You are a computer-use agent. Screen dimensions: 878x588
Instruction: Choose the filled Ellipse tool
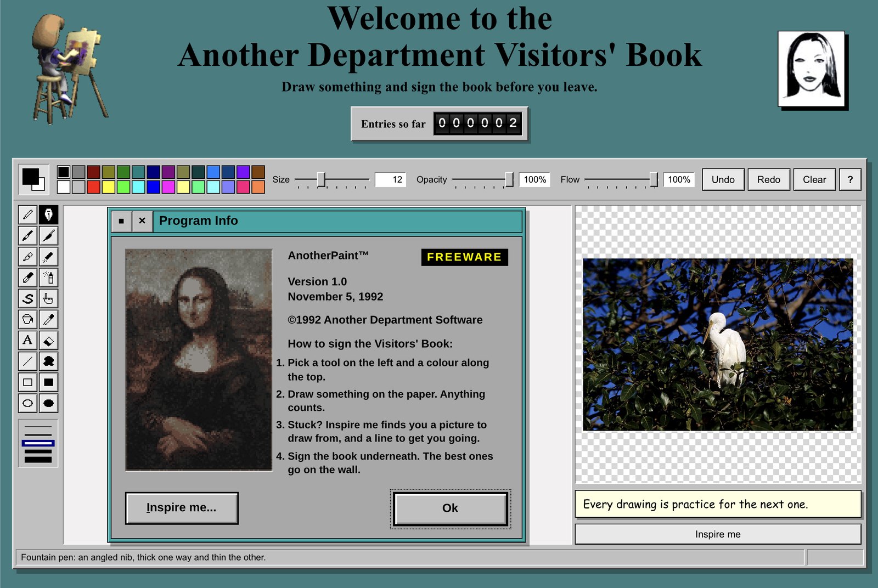coord(48,403)
